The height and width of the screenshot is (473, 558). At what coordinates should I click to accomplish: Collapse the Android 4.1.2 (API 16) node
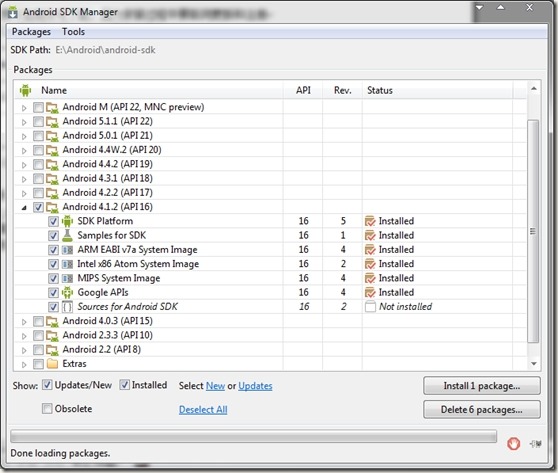[x=24, y=207]
